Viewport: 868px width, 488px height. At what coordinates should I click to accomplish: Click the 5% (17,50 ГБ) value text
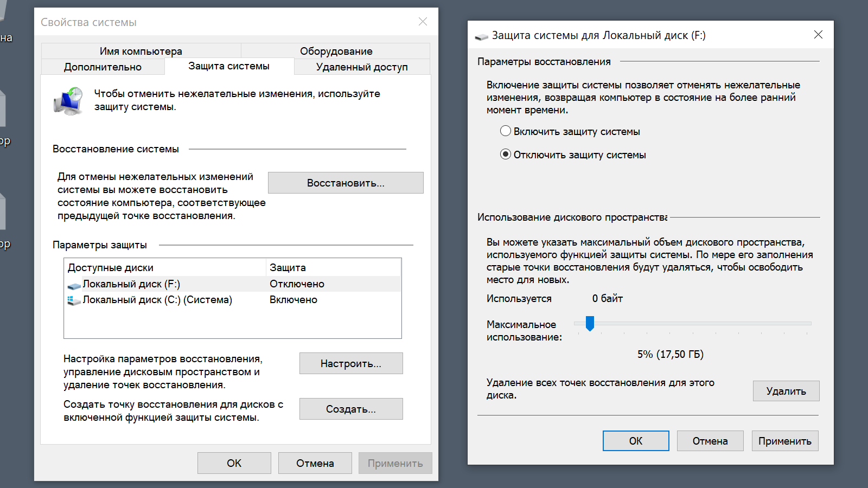(x=671, y=355)
